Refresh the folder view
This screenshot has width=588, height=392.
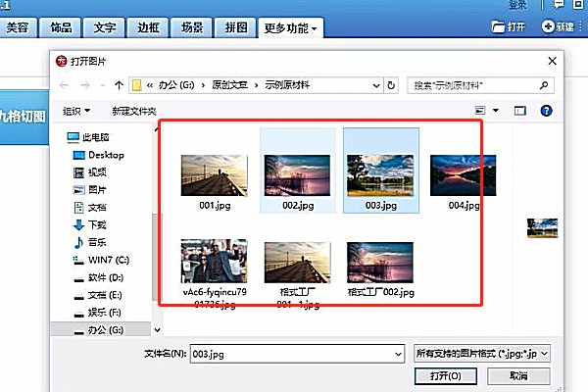tap(391, 86)
